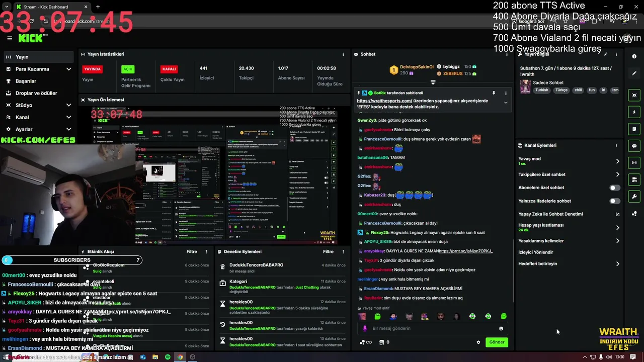
Task: Open Hesap yaşı kısıtlaması chevron
Action: 618,228
